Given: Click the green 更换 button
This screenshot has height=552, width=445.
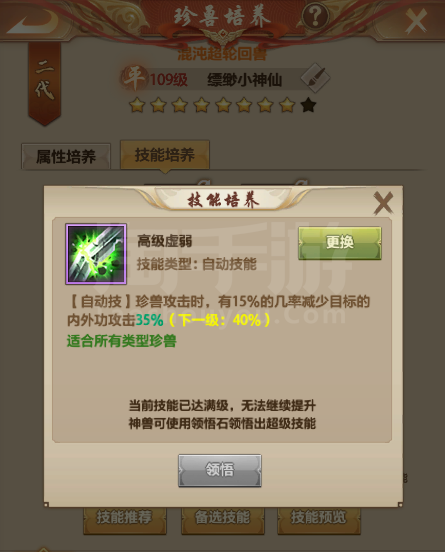Looking at the screenshot, I should [x=340, y=243].
